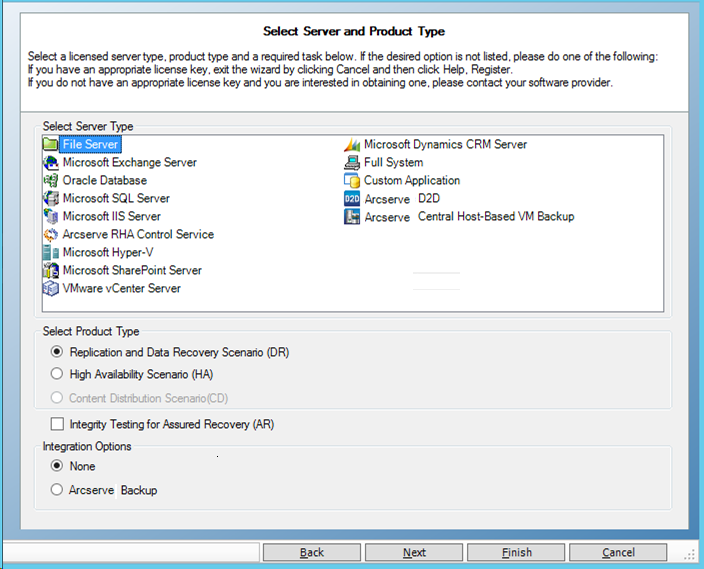The height and width of the screenshot is (569, 704).
Task: Select the Arcserve Backup integration option
Action: coord(57,490)
